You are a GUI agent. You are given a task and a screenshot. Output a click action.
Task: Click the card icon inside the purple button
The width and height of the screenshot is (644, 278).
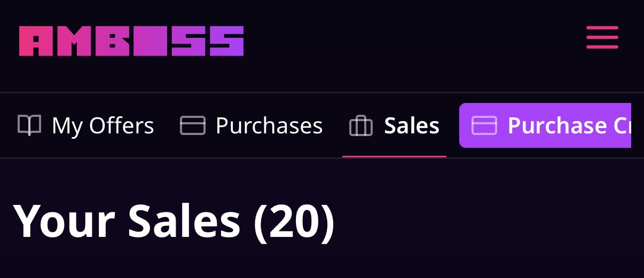[484, 125]
